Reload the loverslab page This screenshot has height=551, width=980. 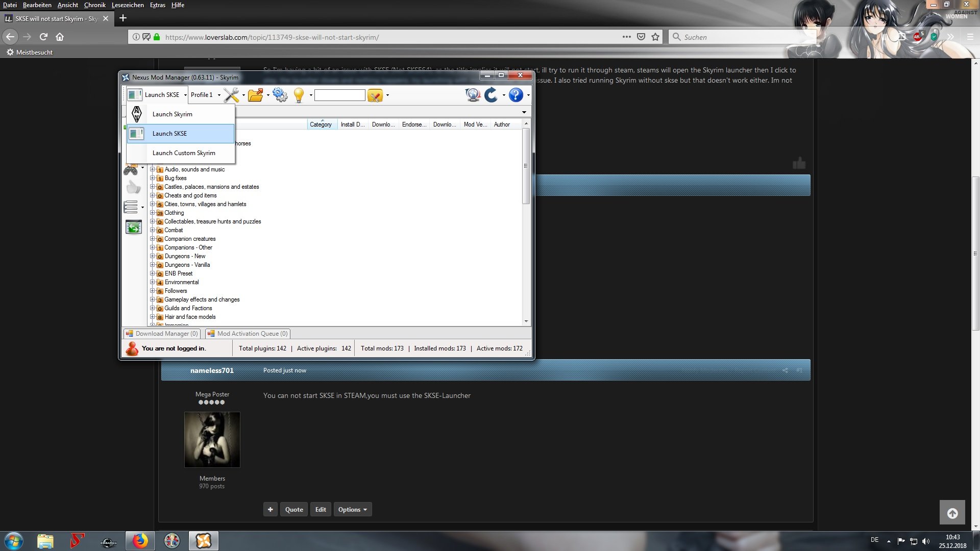coord(43,37)
